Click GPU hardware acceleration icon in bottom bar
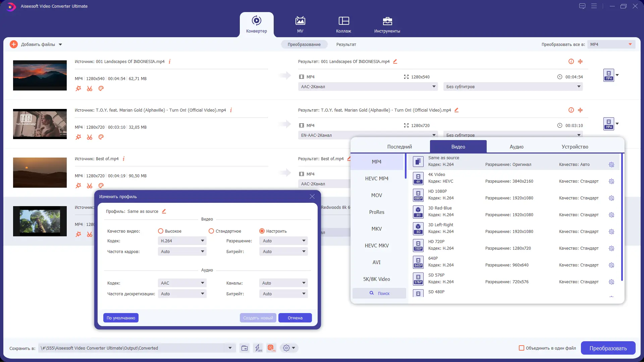644x362 pixels. (x=271, y=348)
